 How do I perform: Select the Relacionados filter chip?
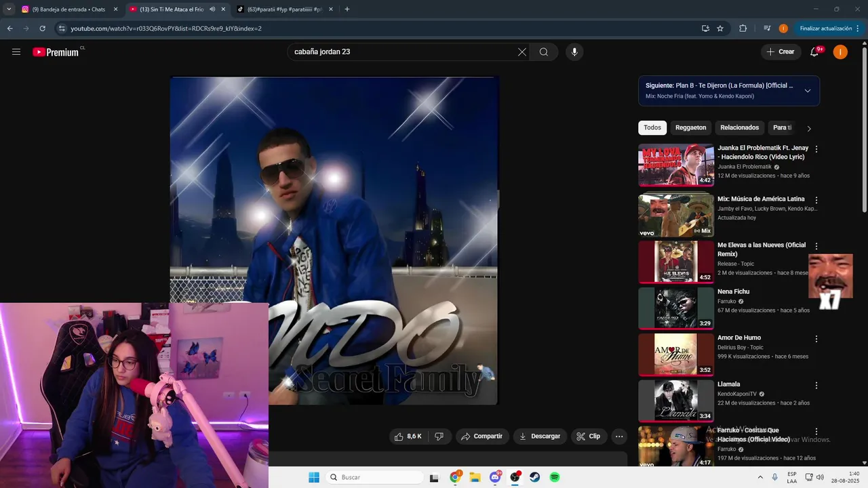(x=739, y=127)
